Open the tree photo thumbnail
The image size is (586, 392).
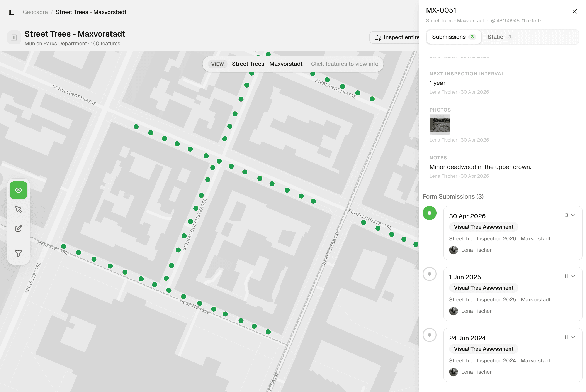click(440, 125)
